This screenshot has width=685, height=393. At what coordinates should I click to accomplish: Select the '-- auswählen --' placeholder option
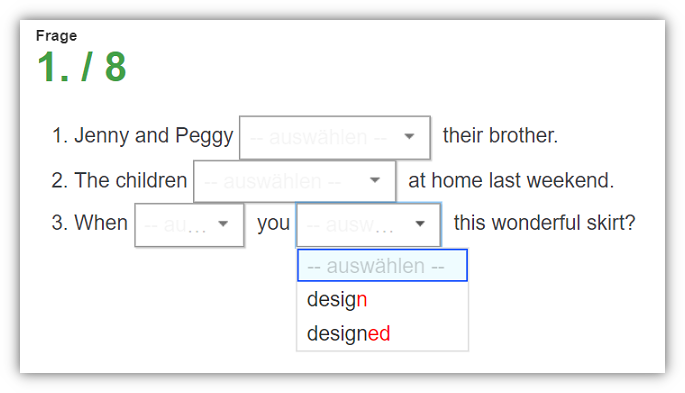click(382, 265)
